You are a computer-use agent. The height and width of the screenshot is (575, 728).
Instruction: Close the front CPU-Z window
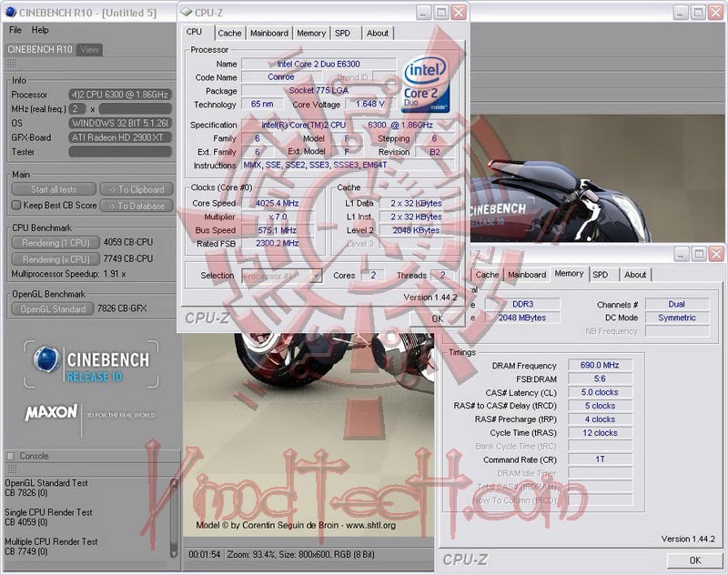[459, 13]
